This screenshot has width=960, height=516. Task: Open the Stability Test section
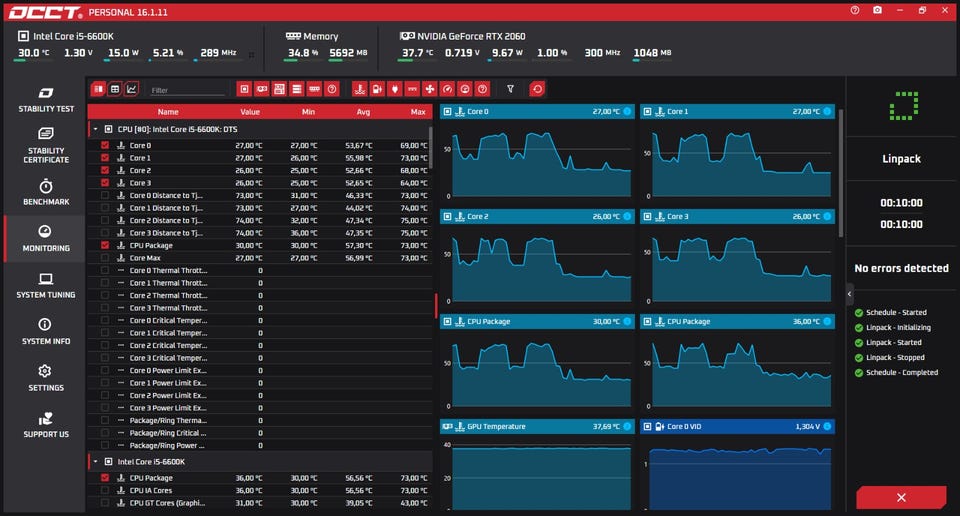click(46, 100)
